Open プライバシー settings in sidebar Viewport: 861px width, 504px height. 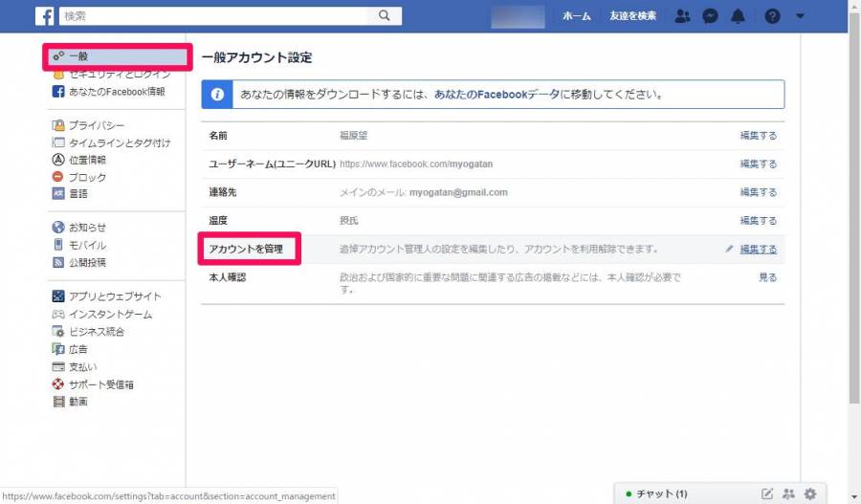(96, 125)
